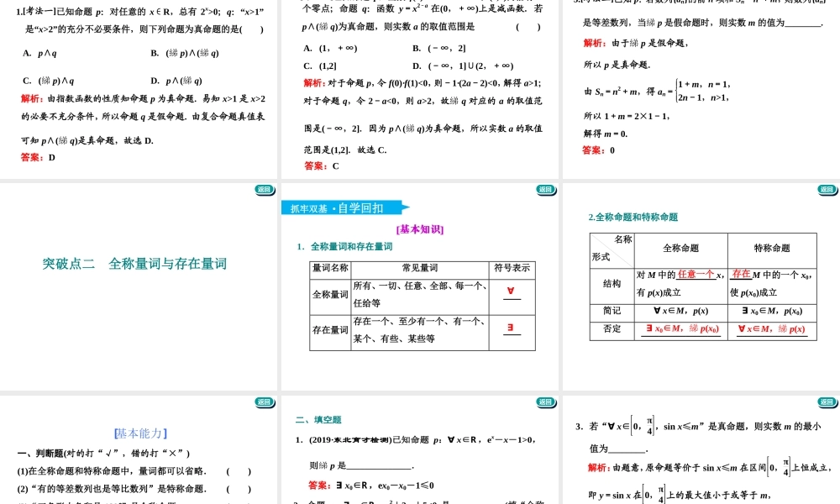Viewport: 840px width, 504px height.
Task: Select the 特称命题 column header
Action: click(771, 248)
